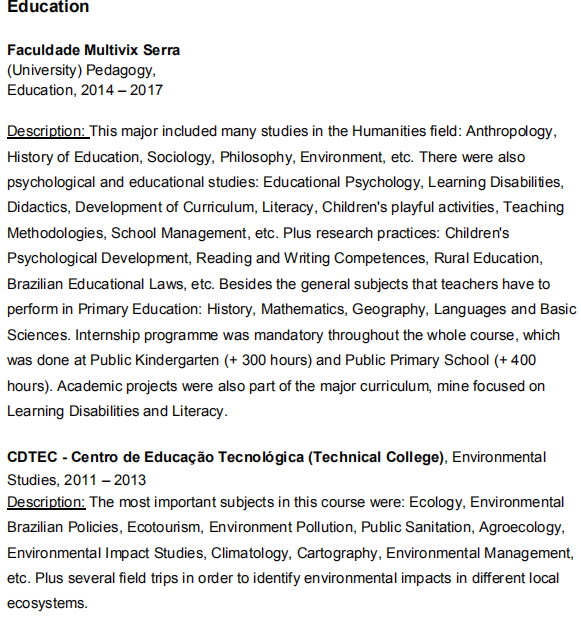581x623 pixels.
Task: Click the phrase Public Kindergarten
Action: [x=155, y=360]
